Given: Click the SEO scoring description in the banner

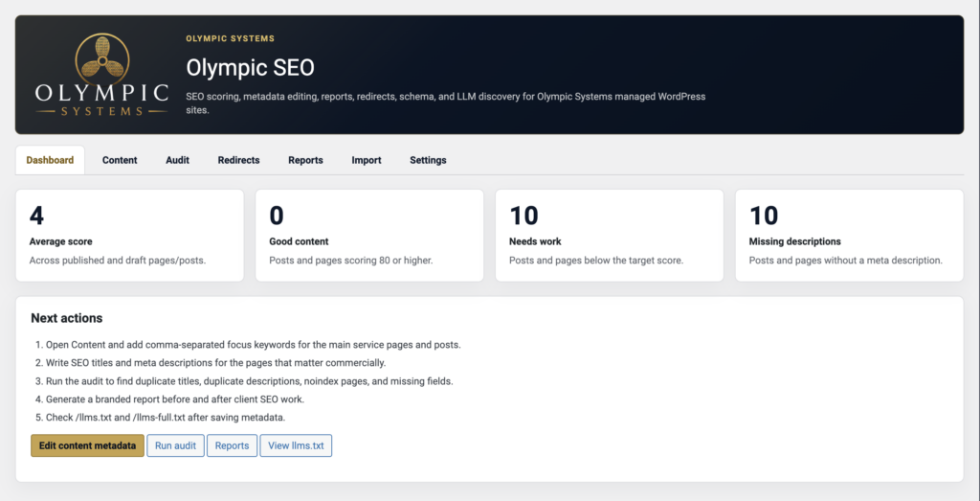Looking at the screenshot, I should 446,103.
